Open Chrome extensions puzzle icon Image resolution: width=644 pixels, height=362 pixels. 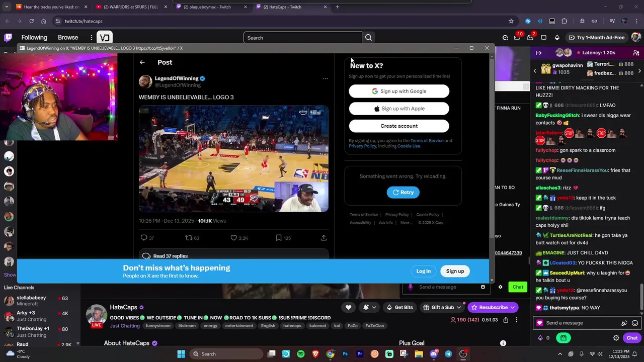pos(564,21)
